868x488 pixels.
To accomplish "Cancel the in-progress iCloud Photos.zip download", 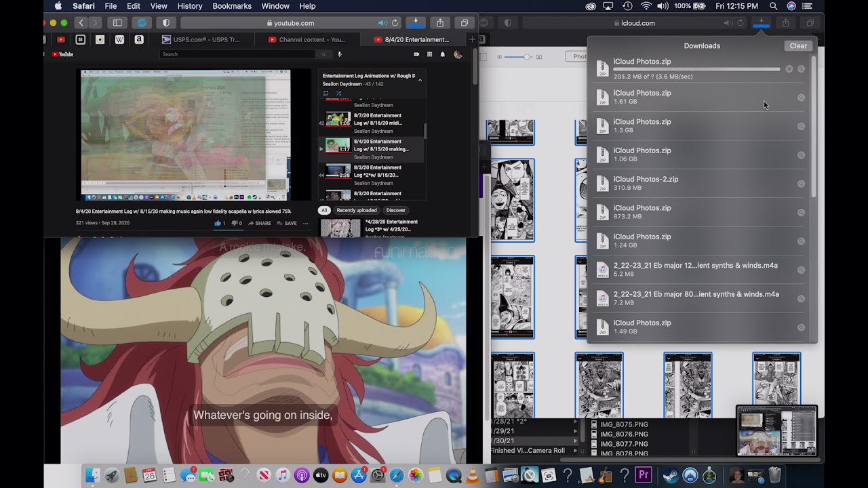I will (789, 69).
